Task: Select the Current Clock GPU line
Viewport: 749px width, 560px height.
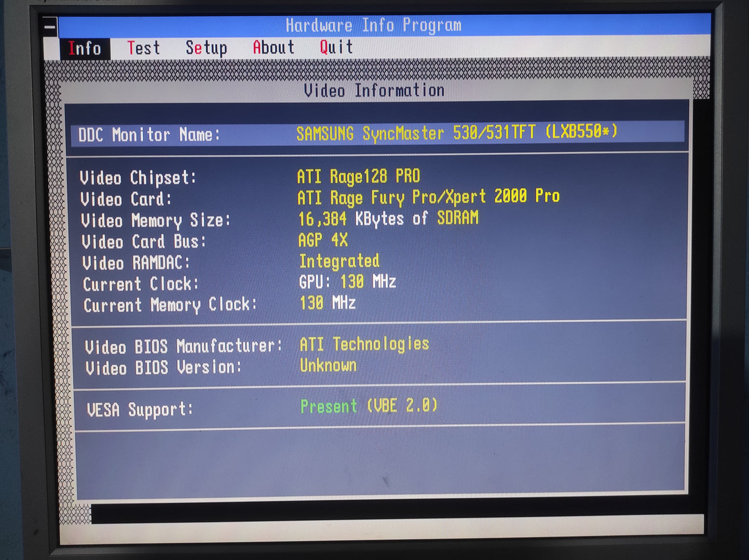Action: [x=347, y=282]
